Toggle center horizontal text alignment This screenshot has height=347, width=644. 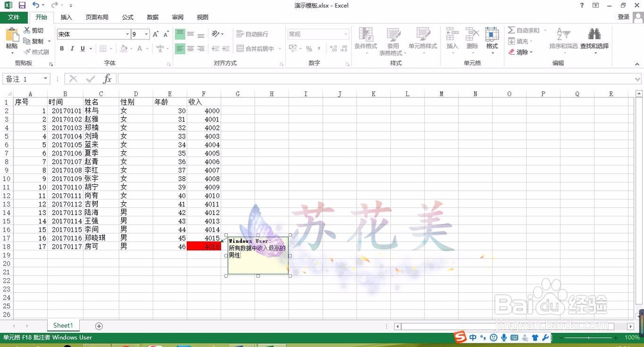pos(190,48)
